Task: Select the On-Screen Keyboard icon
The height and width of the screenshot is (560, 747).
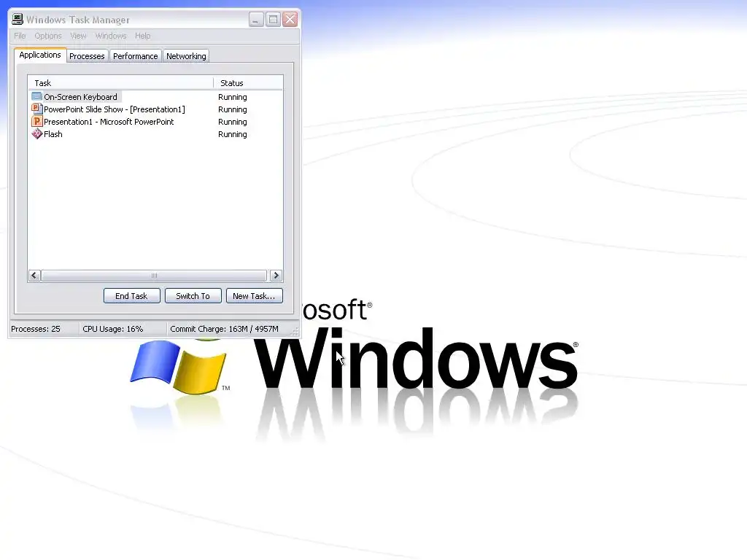Action: point(36,97)
